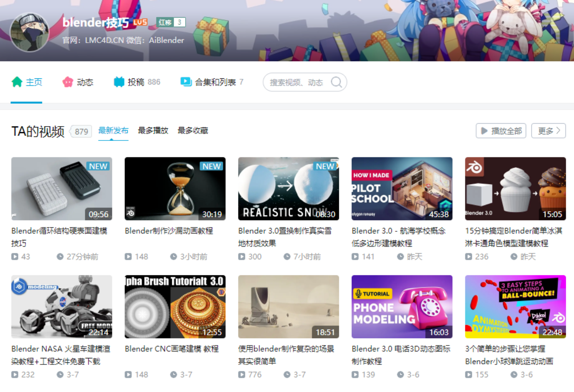
Task: Open title Blender CNC画笔建模 教程
Action: click(x=172, y=349)
